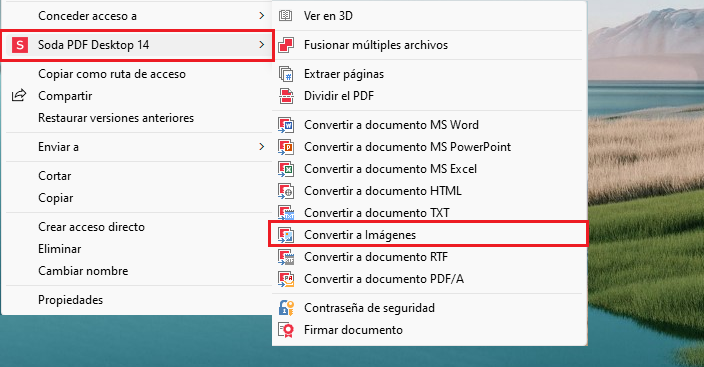704x367 pixels.
Task: Click the MS Word conversion icon
Action: 286,125
